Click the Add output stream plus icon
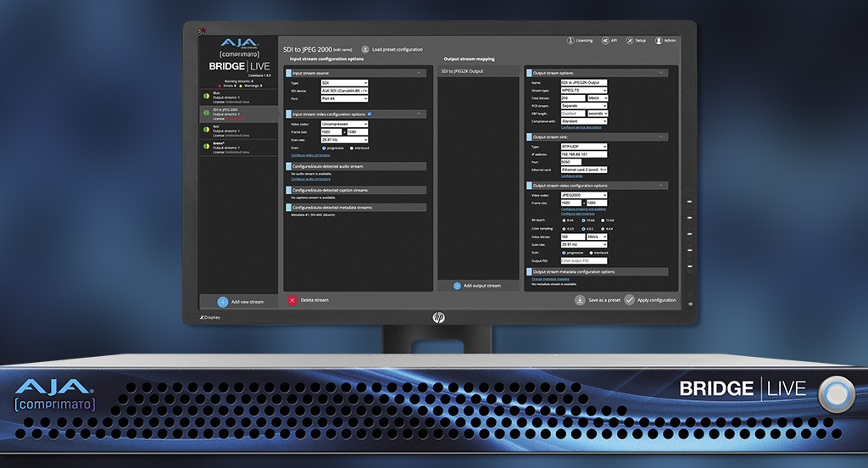 click(457, 286)
